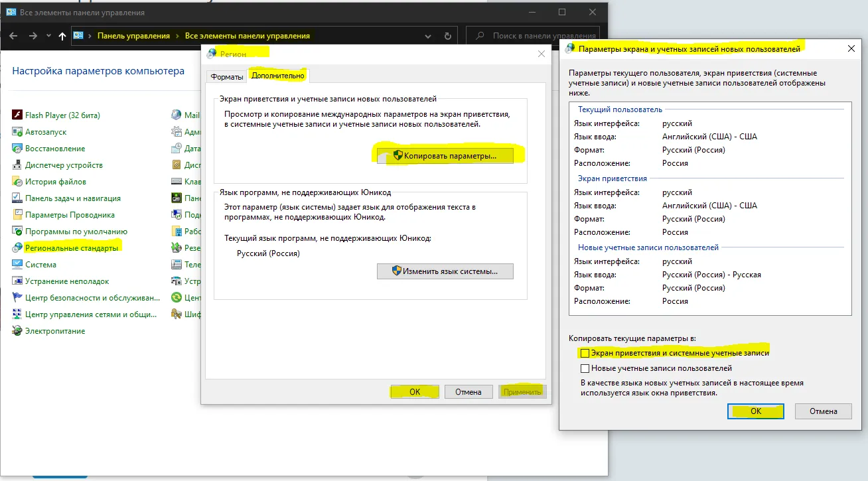The width and height of the screenshot is (868, 481).
Task: Check Новые учетные записи пользователей
Action: coord(585,368)
